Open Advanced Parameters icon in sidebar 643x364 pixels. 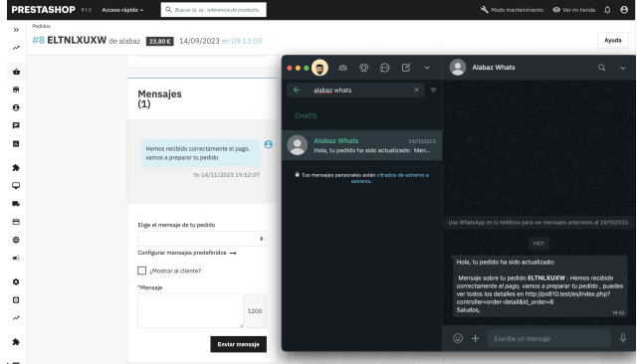16,300
